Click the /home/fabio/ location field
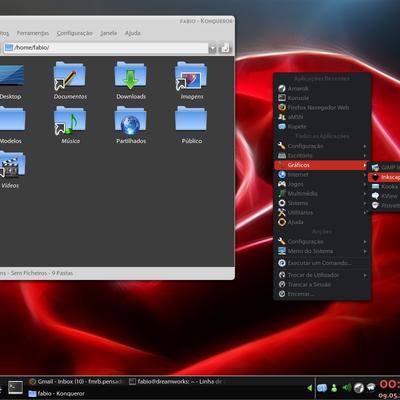This screenshot has width=400, height=400. point(106,48)
